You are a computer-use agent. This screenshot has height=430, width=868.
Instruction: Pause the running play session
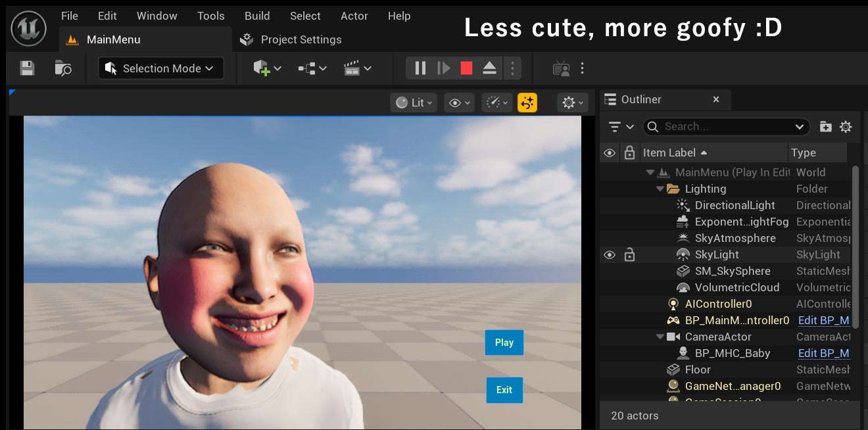coord(420,68)
